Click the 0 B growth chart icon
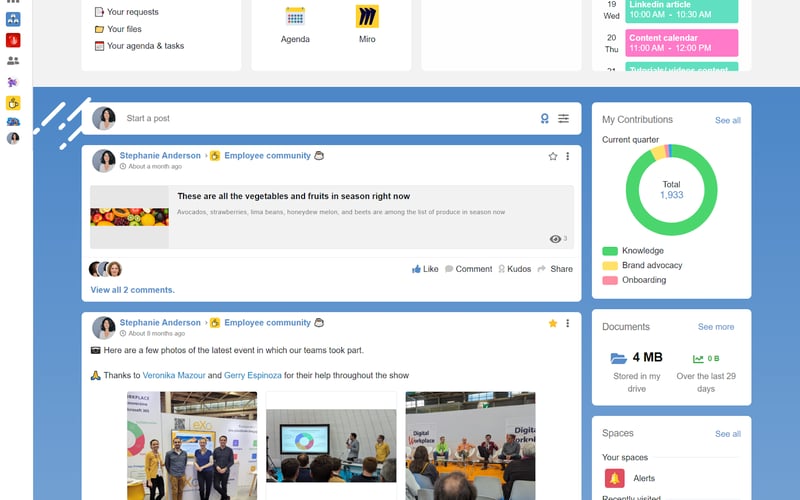 coord(697,359)
